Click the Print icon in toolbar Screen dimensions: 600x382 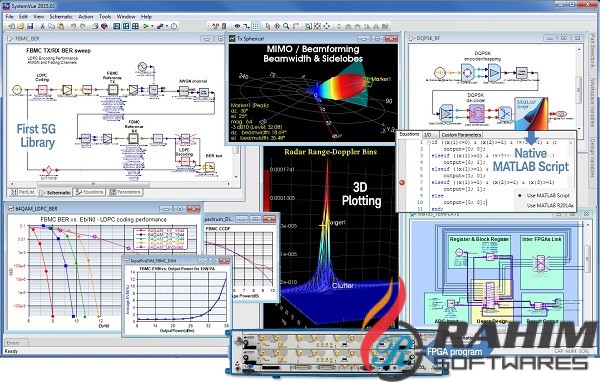click(x=95, y=26)
